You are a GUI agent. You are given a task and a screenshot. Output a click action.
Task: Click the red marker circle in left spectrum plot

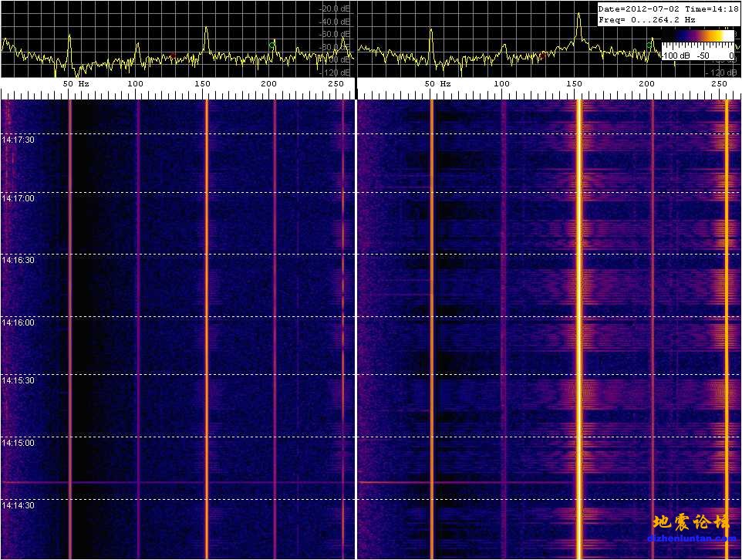pyautogui.click(x=174, y=56)
